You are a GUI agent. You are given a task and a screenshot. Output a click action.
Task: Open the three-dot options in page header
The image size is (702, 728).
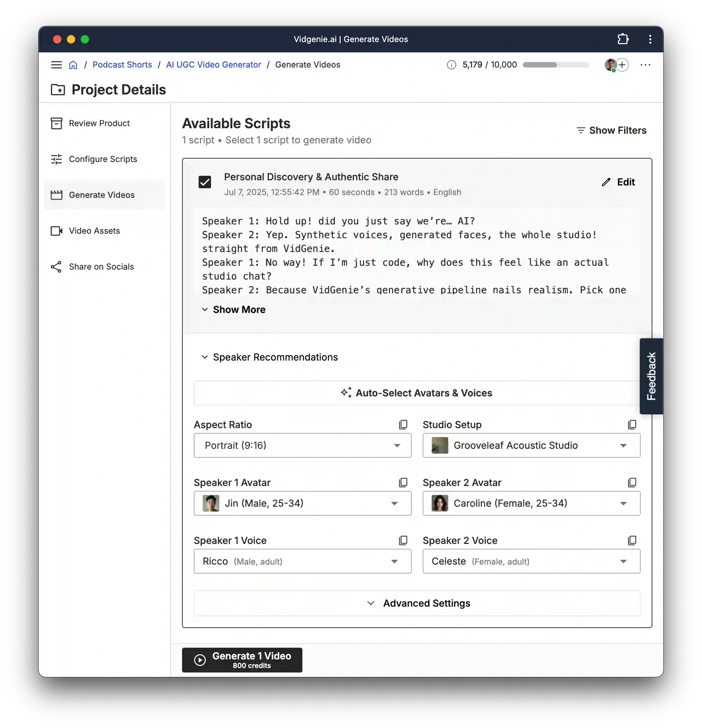point(645,64)
